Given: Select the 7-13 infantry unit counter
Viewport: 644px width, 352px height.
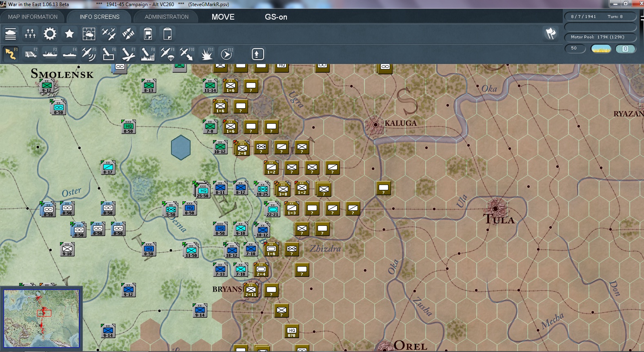Looking at the screenshot, I should point(220,270).
